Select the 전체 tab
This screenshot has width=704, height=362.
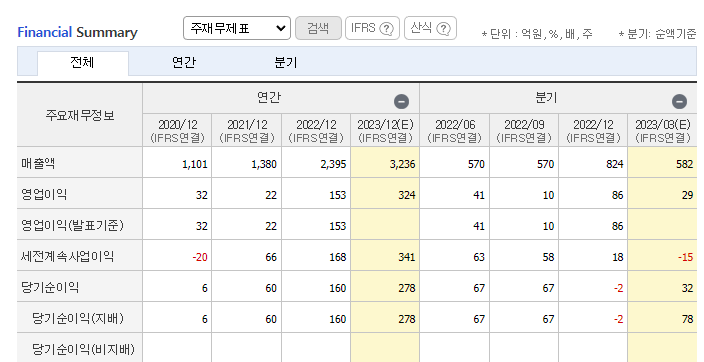83,63
